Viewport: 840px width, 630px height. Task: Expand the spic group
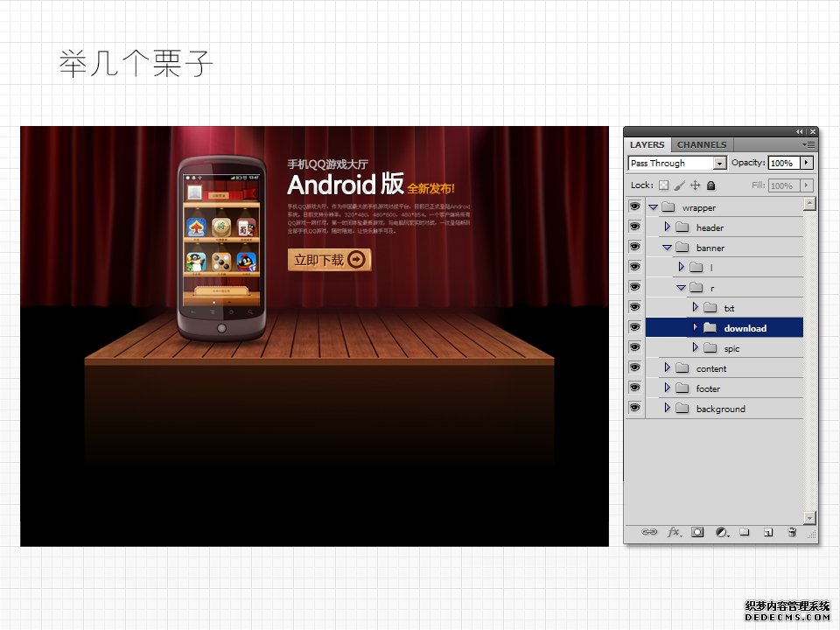pos(695,347)
